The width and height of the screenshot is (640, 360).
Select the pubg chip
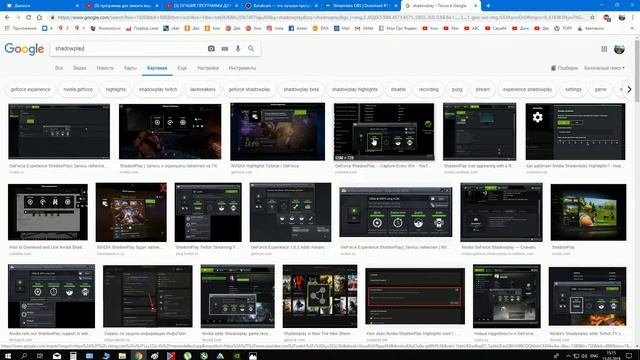(x=457, y=89)
